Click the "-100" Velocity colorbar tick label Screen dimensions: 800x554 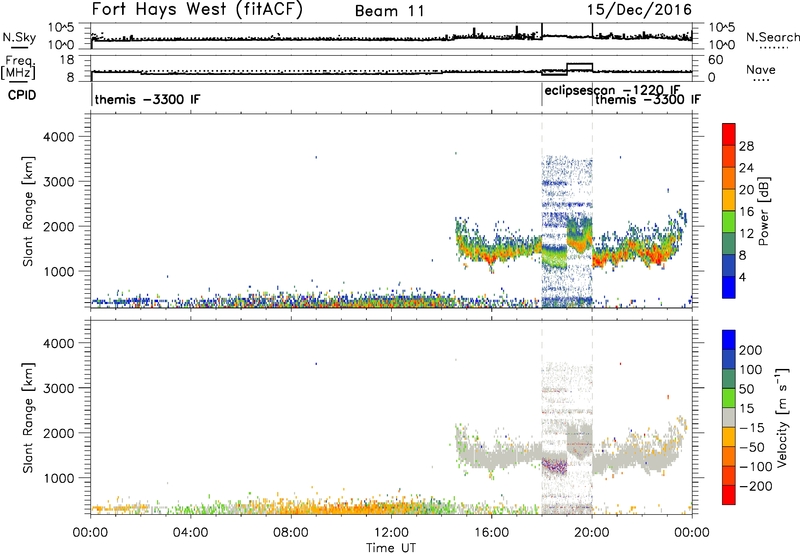click(x=756, y=467)
